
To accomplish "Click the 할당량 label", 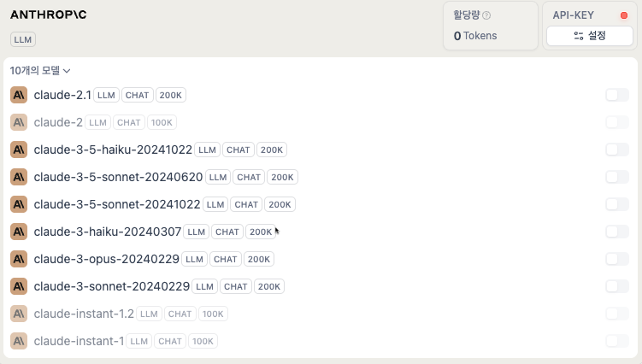I will click(467, 15).
